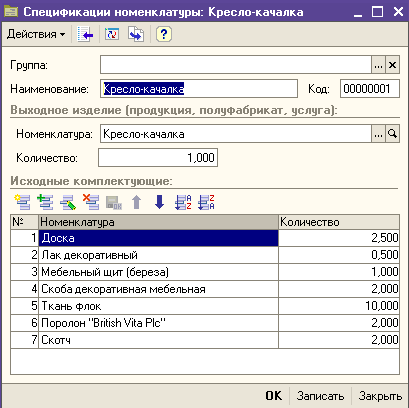Open help with the question mark icon
Screen dimensions: 409x408
163,34
